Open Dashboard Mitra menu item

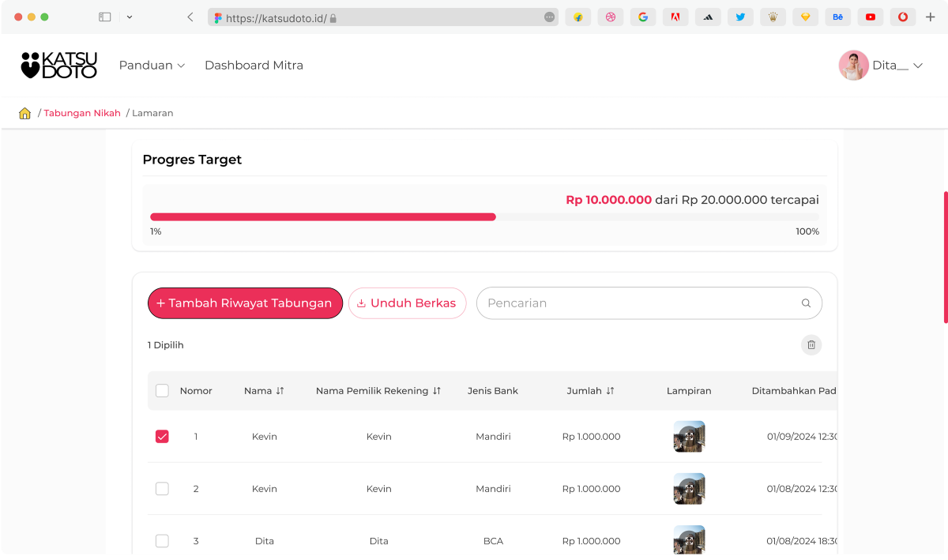(254, 66)
